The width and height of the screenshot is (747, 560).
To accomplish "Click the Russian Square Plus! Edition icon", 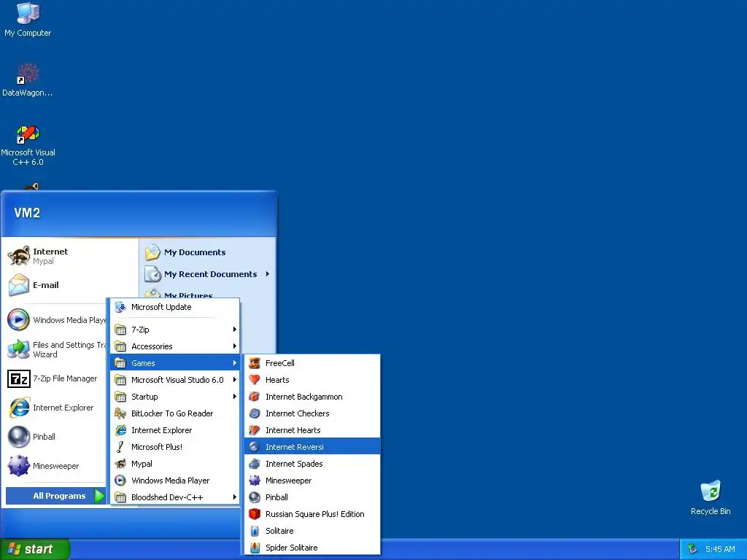I will tap(255, 514).
